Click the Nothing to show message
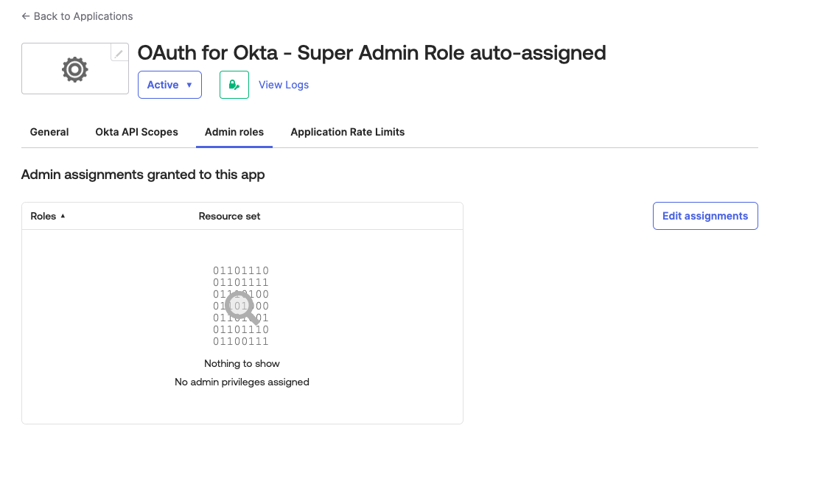Screen dimensions: 815x504 (242, 363)
